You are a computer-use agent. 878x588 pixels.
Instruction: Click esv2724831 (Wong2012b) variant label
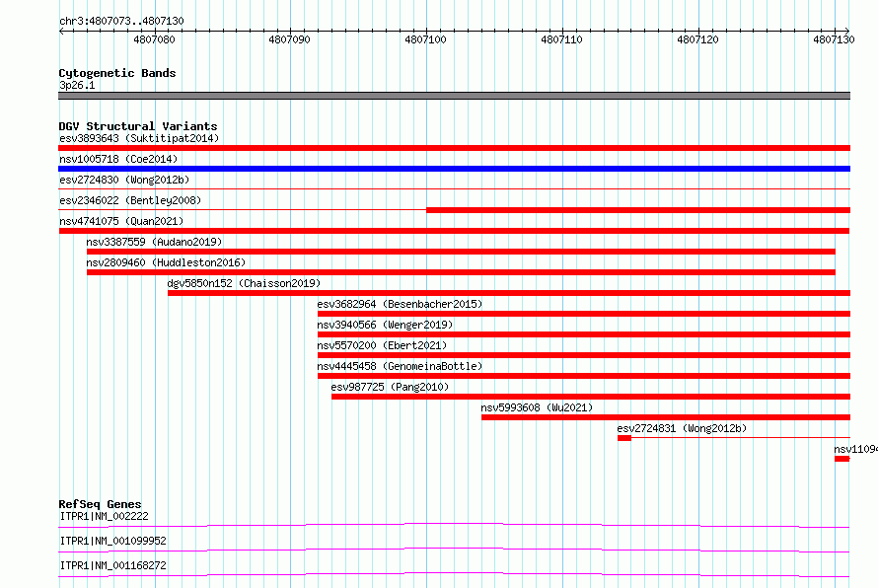click(x=682, y=428)
